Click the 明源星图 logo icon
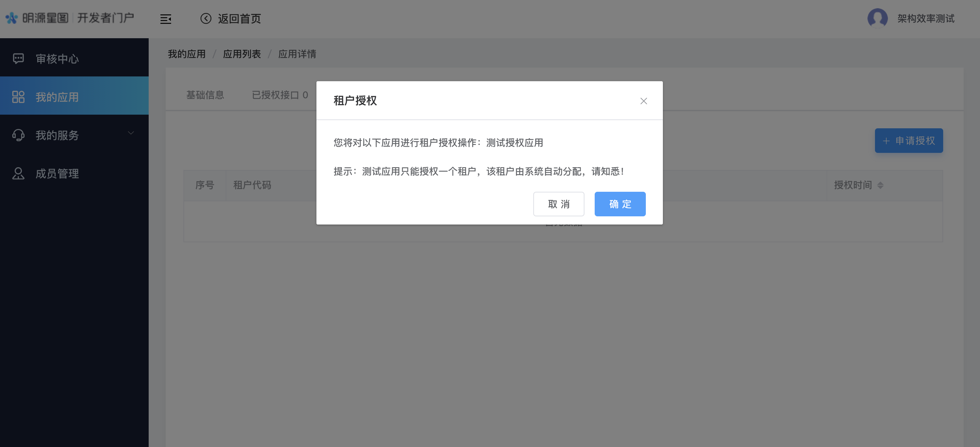 point(11,18)
